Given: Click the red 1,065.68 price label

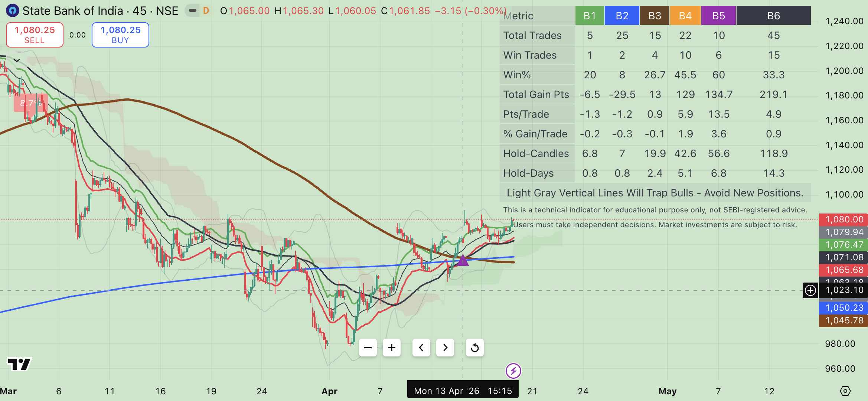Looking at the screenshot, I should tap(843, 270).
